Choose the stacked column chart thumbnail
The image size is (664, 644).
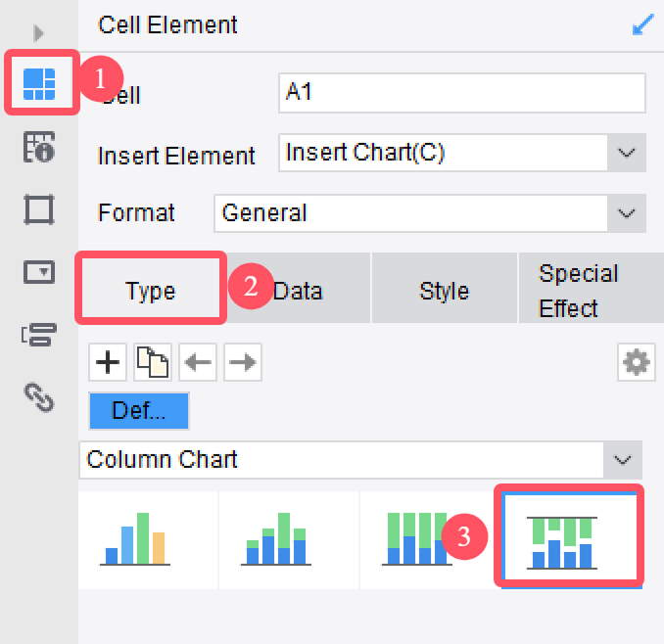coord(289,540)
